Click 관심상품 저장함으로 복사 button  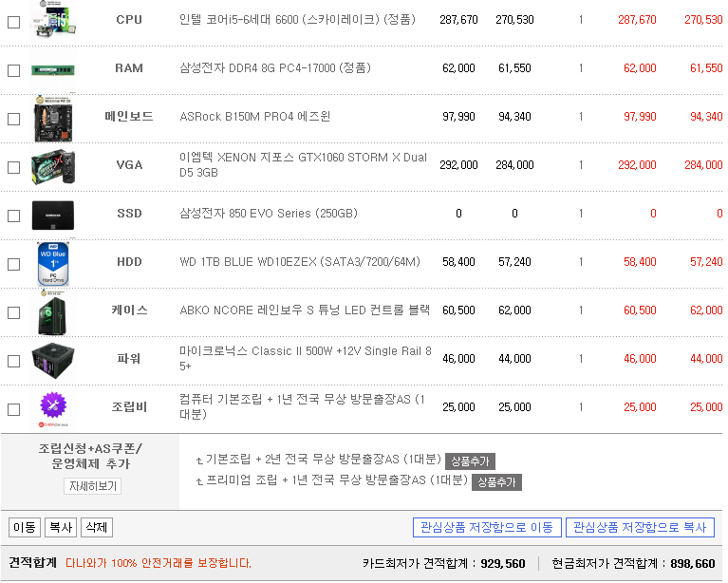(640, 527)
